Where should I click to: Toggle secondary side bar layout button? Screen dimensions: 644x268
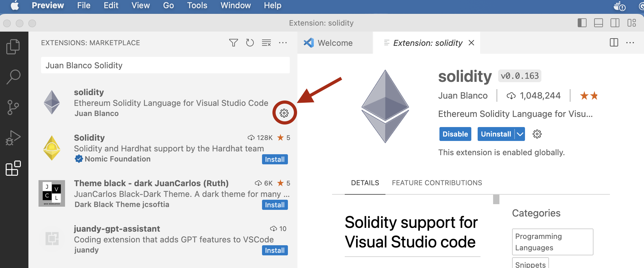click(615, 23)
